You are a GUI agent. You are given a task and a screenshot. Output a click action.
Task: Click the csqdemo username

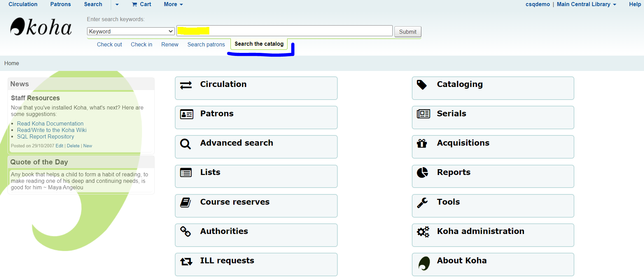[538, 4]
